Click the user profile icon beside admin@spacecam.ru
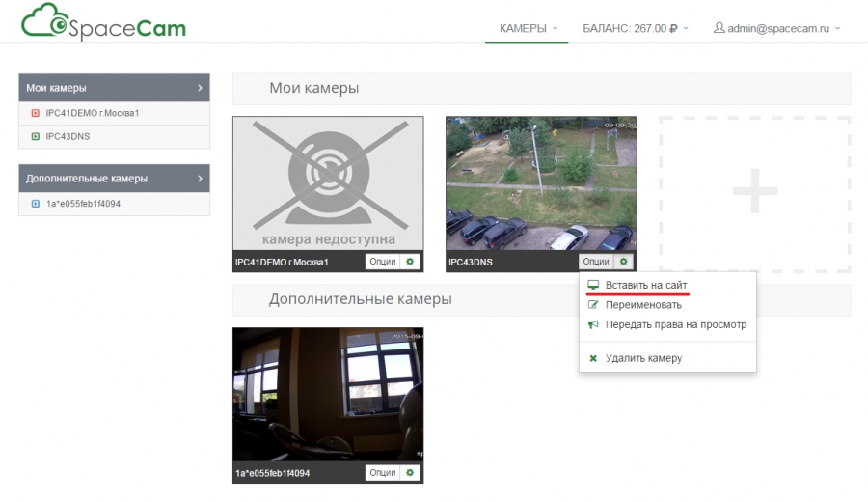This screenshot has height=502, width=868. coord(719,28)
